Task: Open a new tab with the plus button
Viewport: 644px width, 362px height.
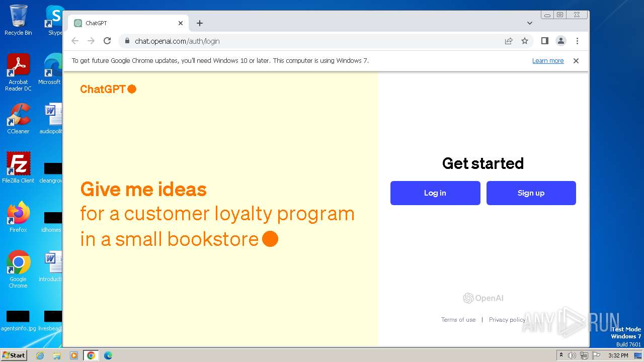Action: point(200,23)
